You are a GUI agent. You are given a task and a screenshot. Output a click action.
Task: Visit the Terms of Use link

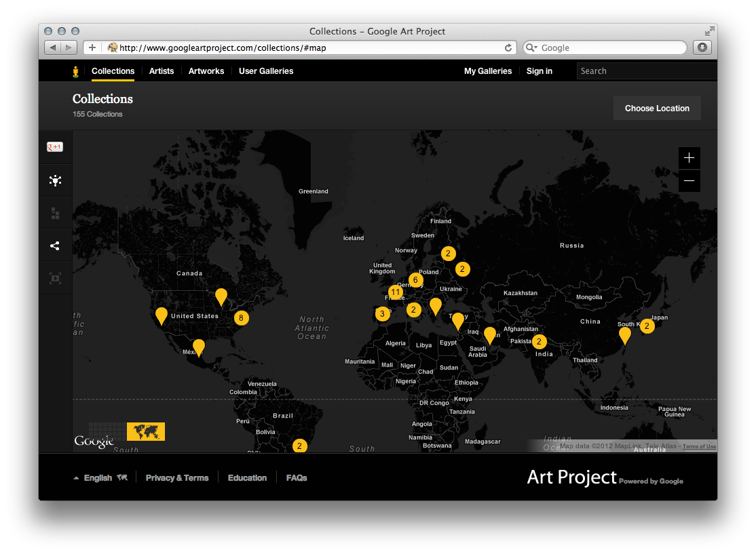[x=699, y=446]
